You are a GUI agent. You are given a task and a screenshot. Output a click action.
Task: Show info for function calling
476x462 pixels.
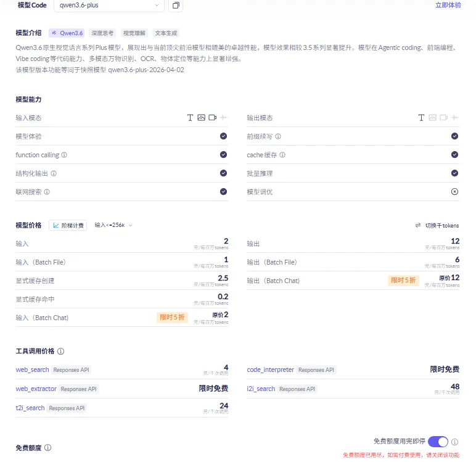coord(64,155)
